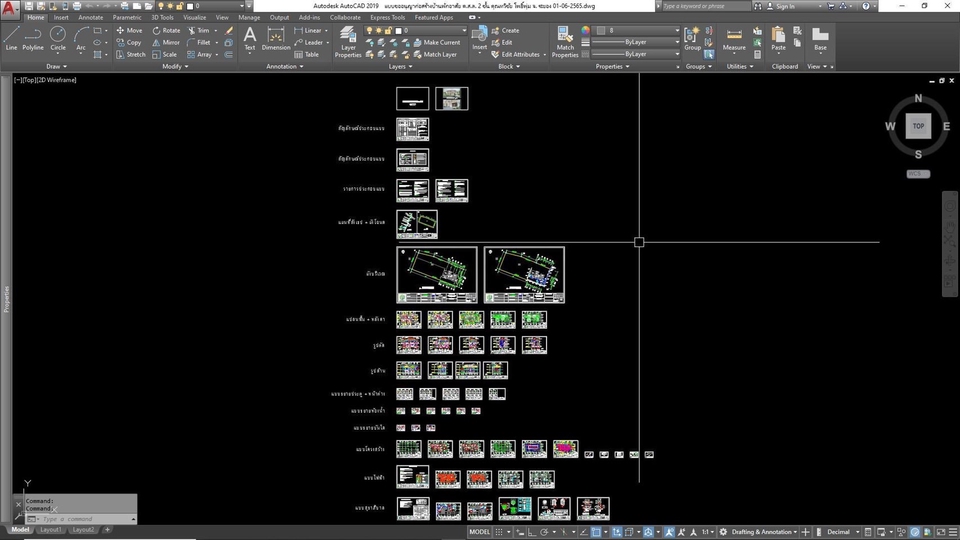Image resolution: width=960 pixels, height=540 pixels.
Task: Open the 1:1 annotation scale dropdown
Action: (x=708, y=532)
